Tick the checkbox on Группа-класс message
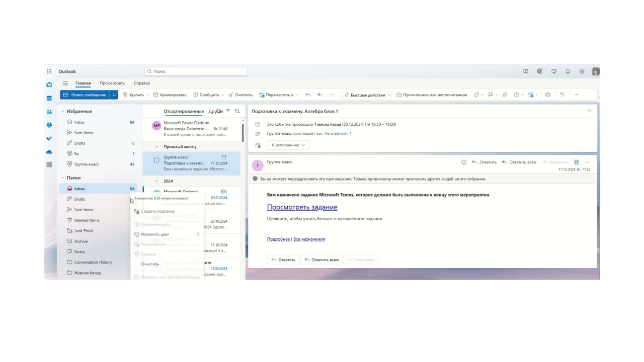 (x=156, y=160)
